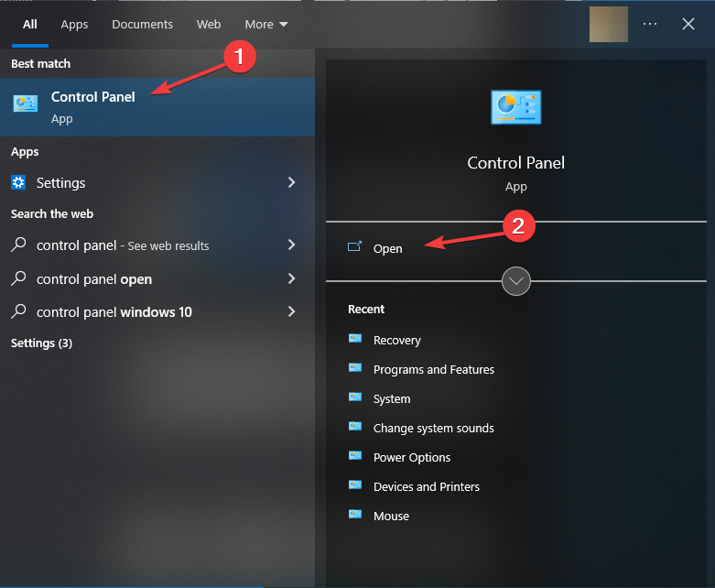Screen dimensions: 715x588
Task: Open the Control Panel best match result
Action: coord(157,107)
